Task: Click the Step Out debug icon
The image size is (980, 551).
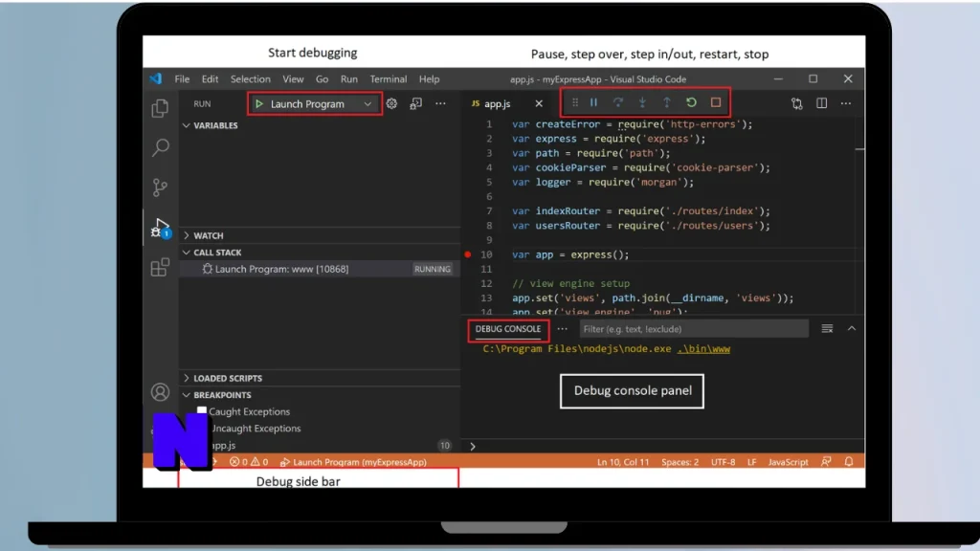Action: pyautogui.click(x=667, y=102)
